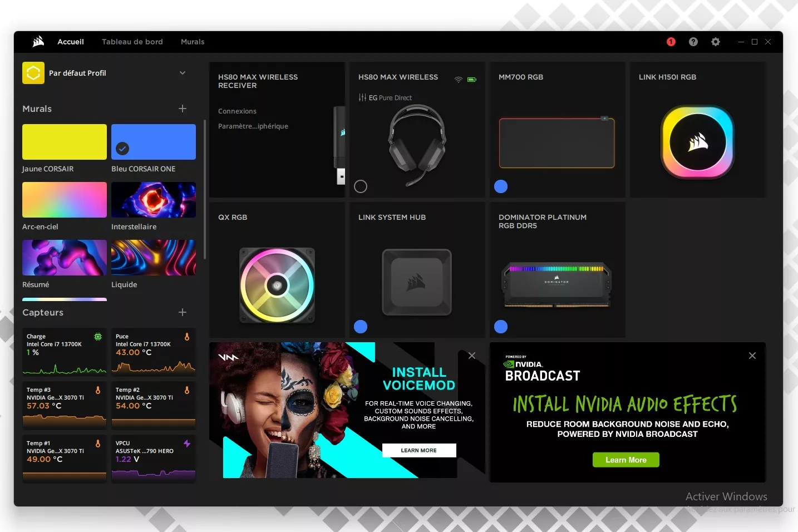The height and width of the screenshot is (532, 798).
Task: Open the HS80 MAX WIRELESS RECEIVER title
Action: tap(258, 81)
